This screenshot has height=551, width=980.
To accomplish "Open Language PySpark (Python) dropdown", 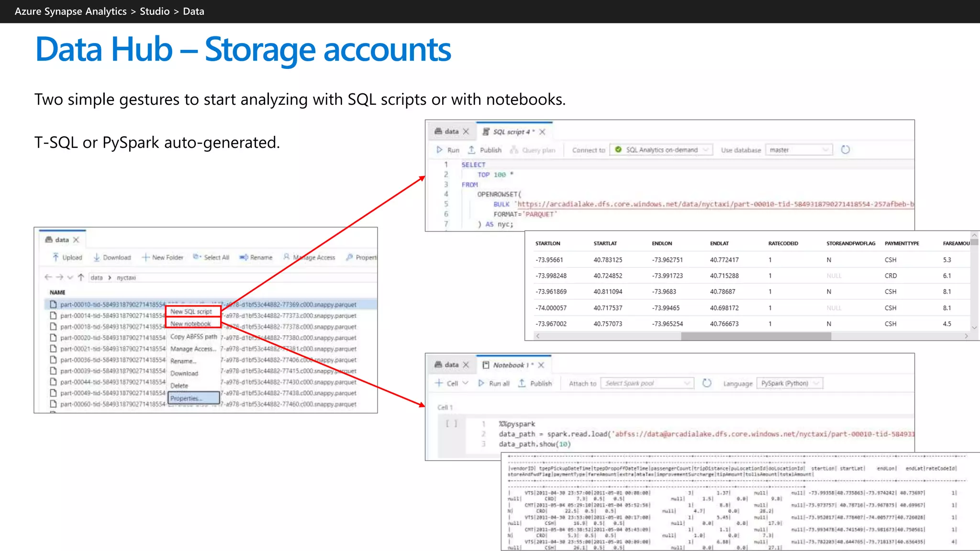I will (x=790, y=383).
